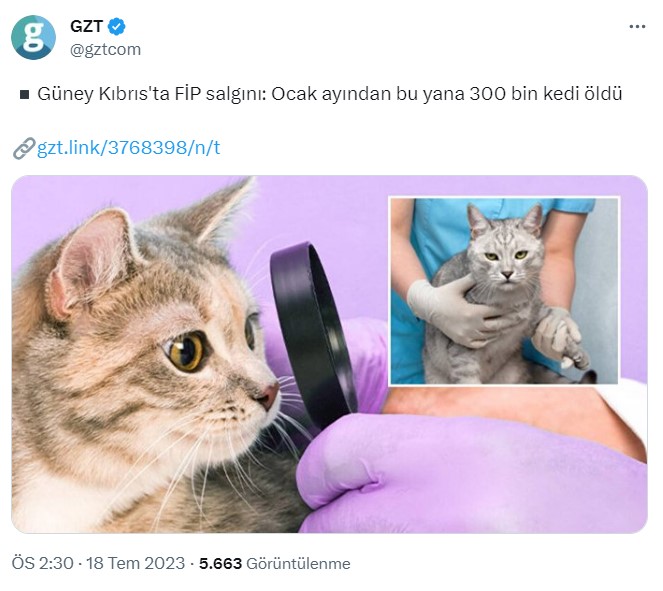Open the three-dot more options menu
The width and height of the screenshot is (663, 591).
pos(637,27)
